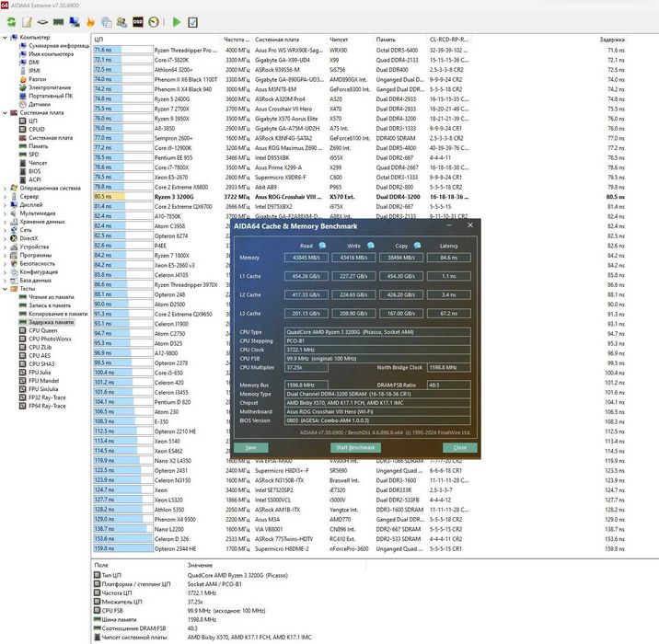Select Электропитание tree item
Viewport: 659px width, 644px height.
tap(50, 87)
